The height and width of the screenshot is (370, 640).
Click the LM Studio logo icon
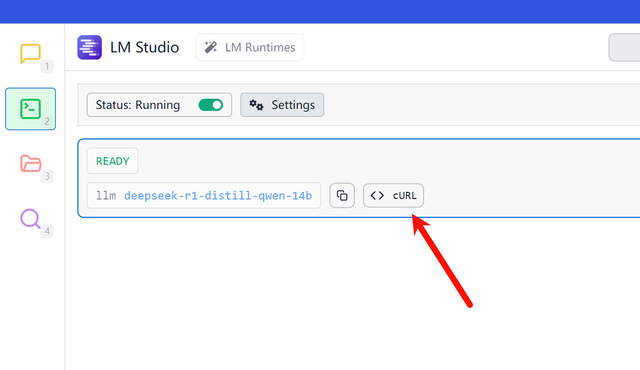click(x=89, y=47)
